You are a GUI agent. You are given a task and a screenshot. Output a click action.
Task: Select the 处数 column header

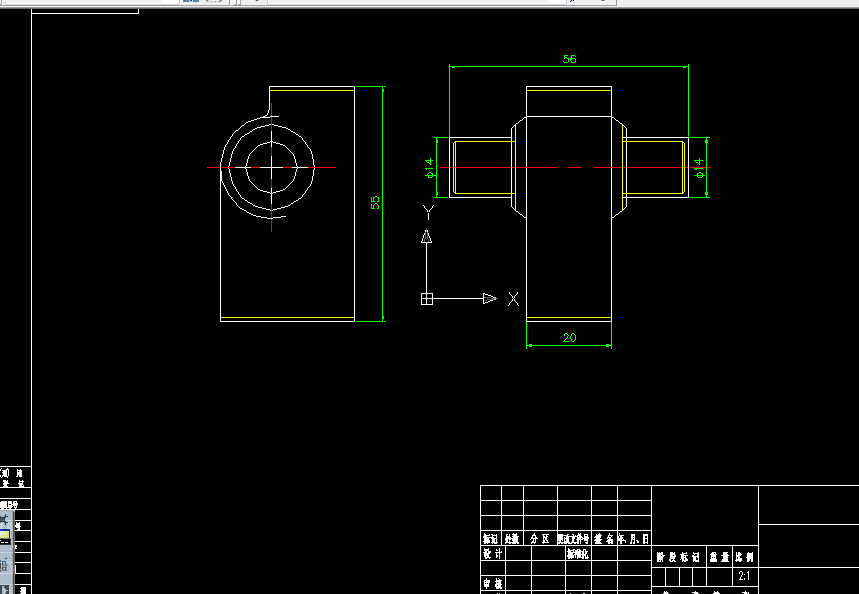(512, 539)
